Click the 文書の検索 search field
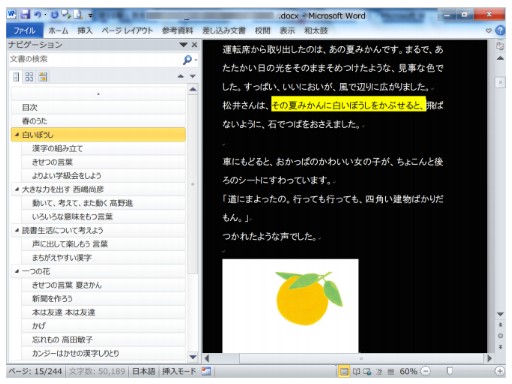This screenshot has height=384, width=512. click(x=95, y=59)
